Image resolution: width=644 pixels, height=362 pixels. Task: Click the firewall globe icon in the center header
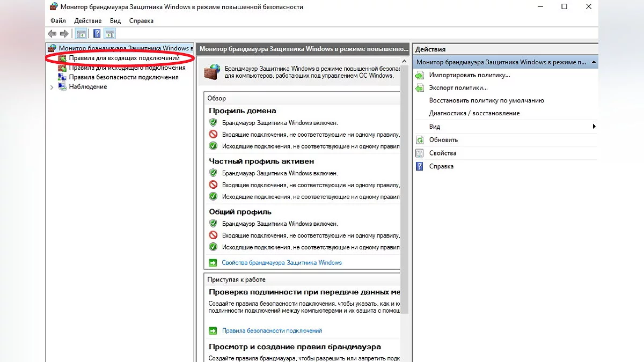(x=212, y=71)
